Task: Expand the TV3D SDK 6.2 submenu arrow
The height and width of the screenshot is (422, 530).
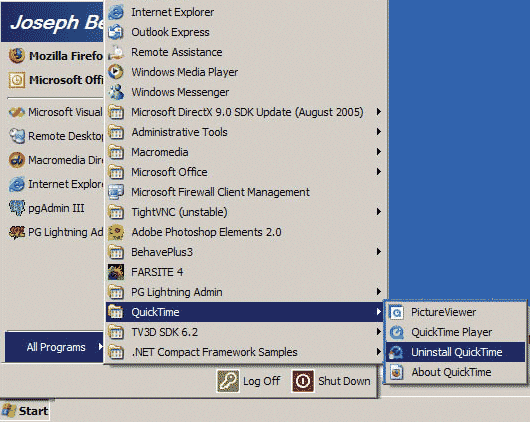Action: [379, 332]
